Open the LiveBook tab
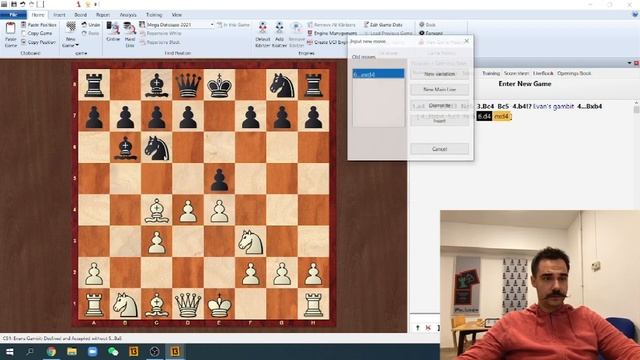Screen dimensions: 640x360 pos(543,73)
